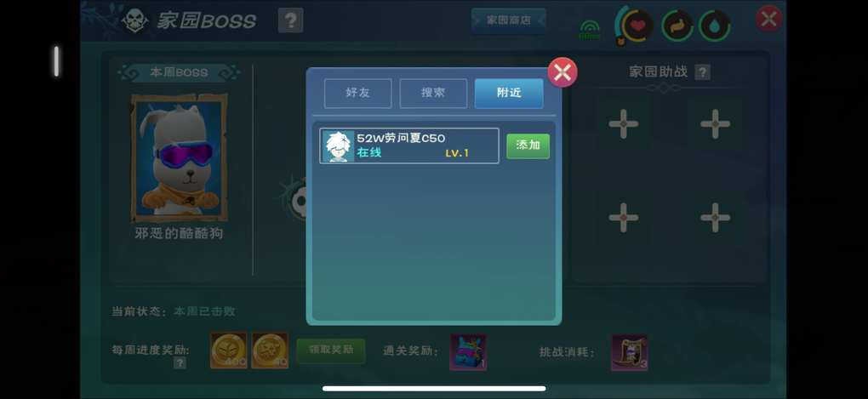Viewport: 868px width, 399px height.
Task: Tap the water drop circular icon
Action: pos(714,26)
